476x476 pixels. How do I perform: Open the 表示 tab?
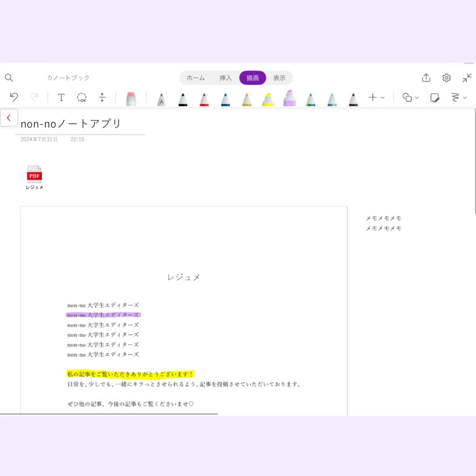click(279, 78)
